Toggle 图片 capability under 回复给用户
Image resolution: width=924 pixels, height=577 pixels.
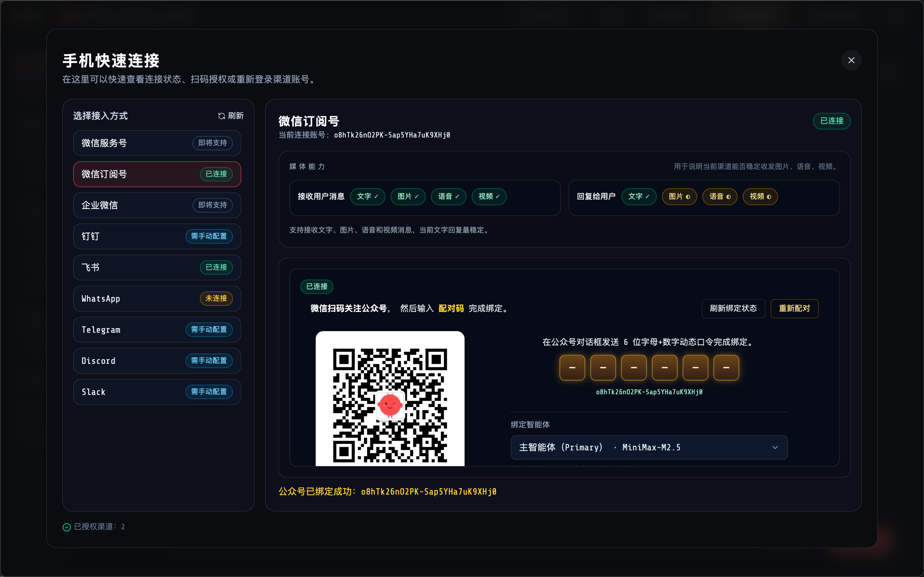point(679,197)
